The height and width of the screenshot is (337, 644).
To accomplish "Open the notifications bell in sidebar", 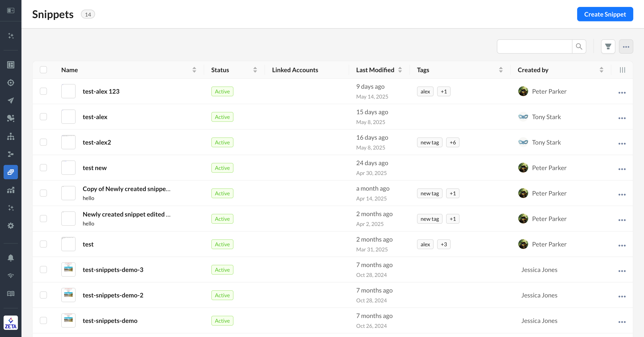I will tap(11, 258).
